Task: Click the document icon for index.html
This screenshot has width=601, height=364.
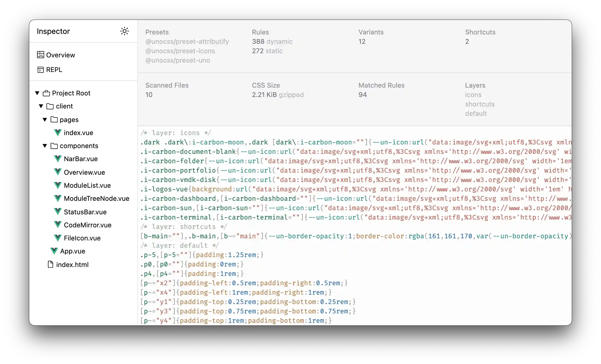Action: 50,264
